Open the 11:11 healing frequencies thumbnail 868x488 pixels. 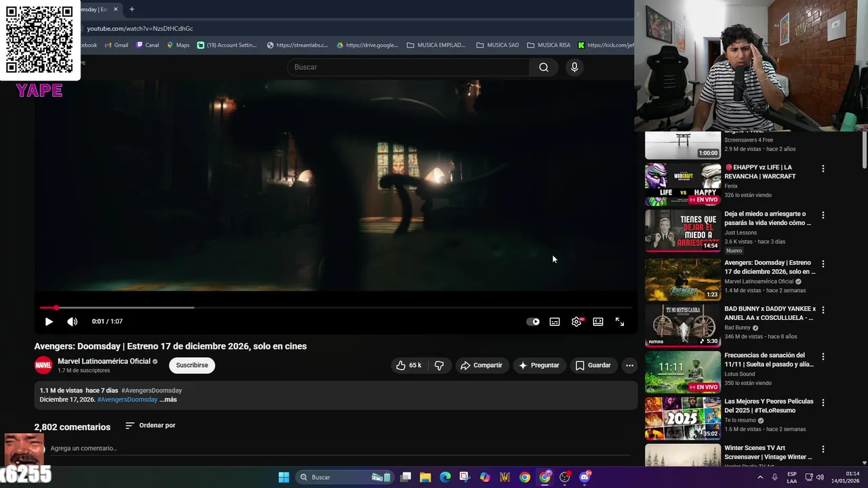tap(683, 371)
